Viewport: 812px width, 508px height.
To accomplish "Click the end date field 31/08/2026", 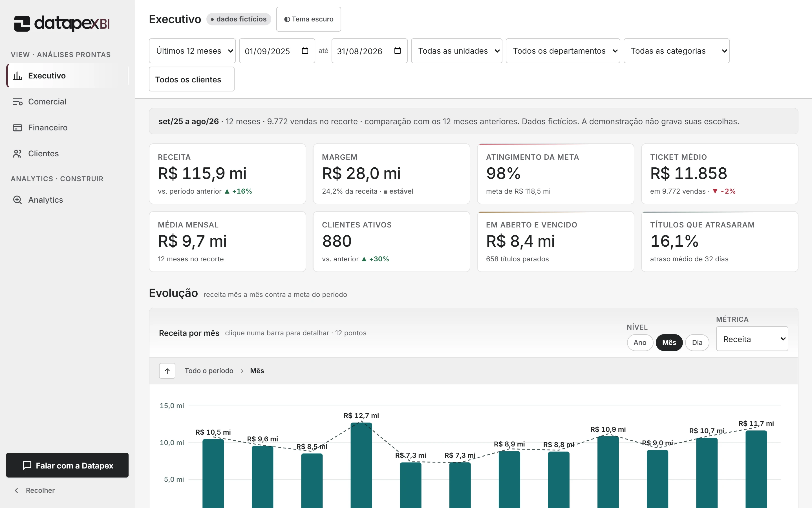I will pyautogui.click(x=369, y=51).
